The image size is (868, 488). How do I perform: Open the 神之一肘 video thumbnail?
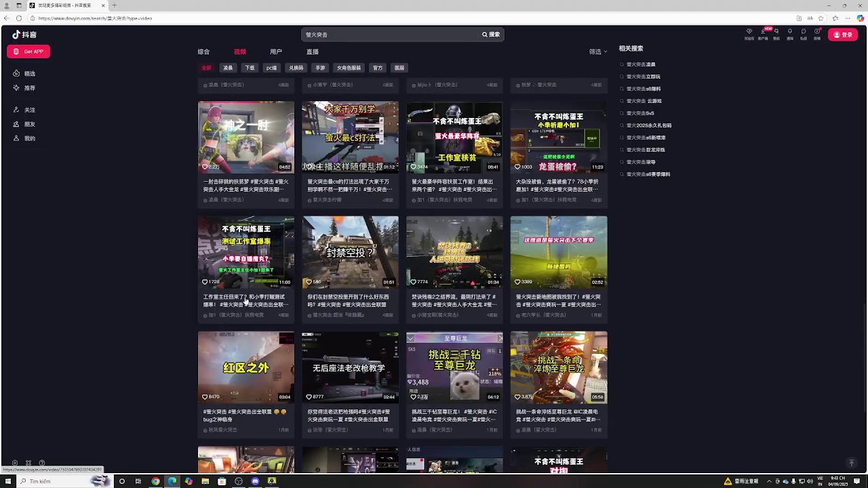(x=246, y=137)
